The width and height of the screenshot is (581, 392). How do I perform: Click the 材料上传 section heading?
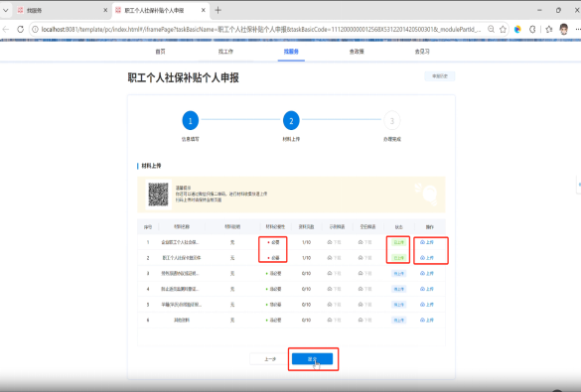coord(151,166)
